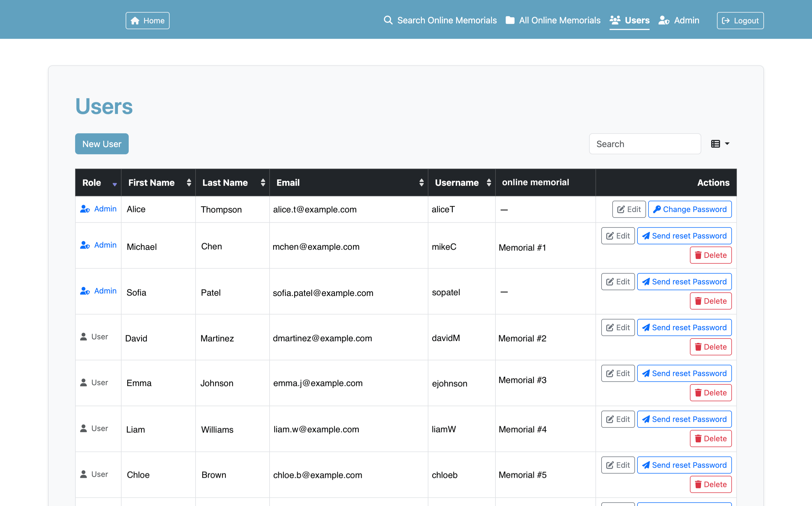The width and height of the screenshot is (812, 506).
Task: Click the folder icon next to All Online Memorials
Action: 510,20
